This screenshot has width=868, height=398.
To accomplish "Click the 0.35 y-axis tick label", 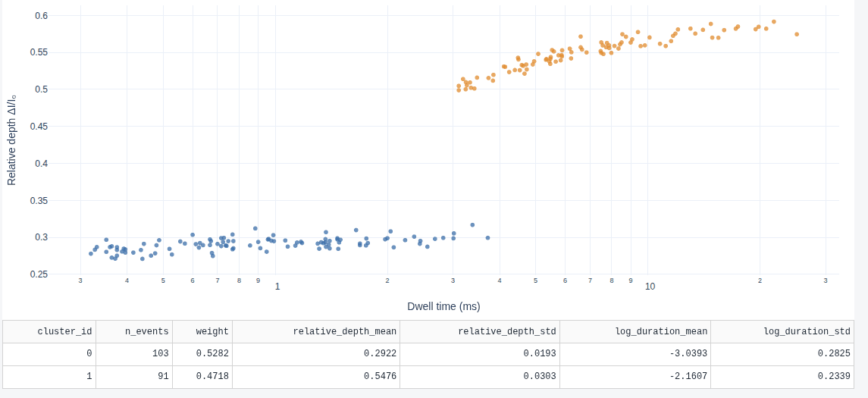I will (x=40, y=200).
